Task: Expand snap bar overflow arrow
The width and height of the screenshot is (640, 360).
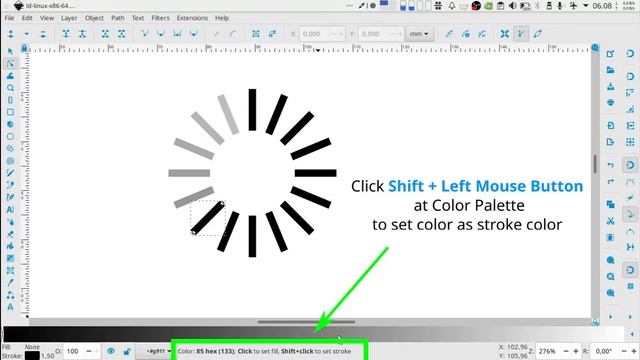Action: point(631,317)
